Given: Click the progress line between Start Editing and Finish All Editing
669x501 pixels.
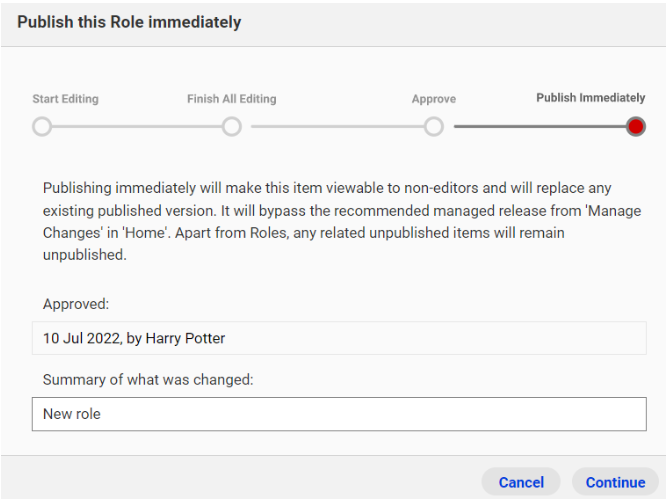Looking at the screenshot, I should [137, 127].
